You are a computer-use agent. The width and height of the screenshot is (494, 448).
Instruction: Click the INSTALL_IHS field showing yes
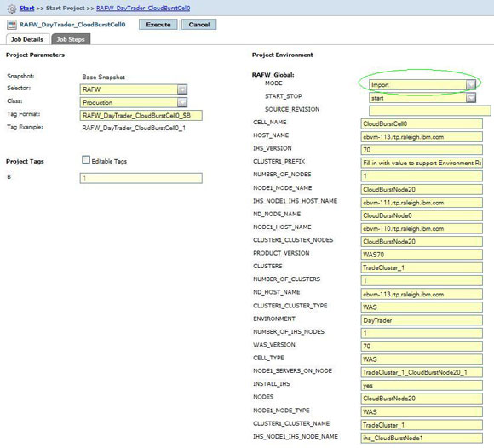point(422,385)
